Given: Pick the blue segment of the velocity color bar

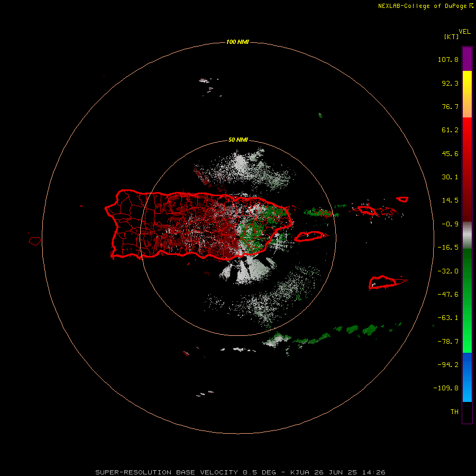Looking at the screenshot, I should point(467,377).
